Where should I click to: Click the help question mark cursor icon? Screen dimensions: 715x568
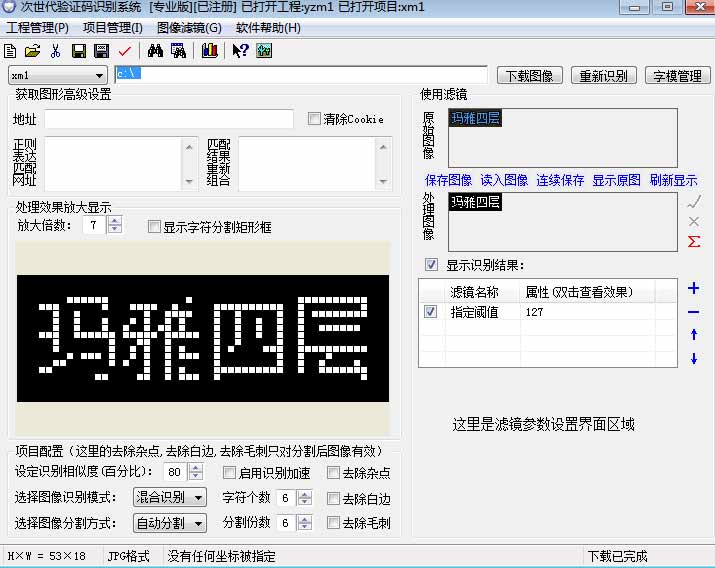240,50
